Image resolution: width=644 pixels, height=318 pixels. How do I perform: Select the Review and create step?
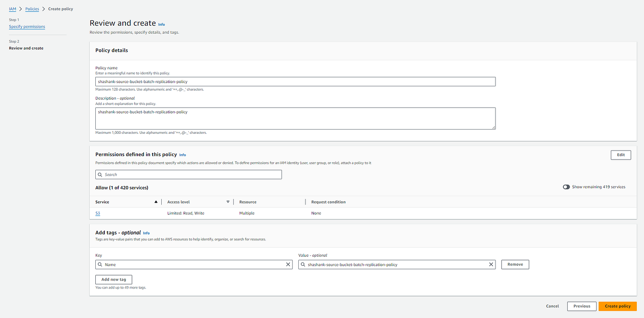point(26,48)
